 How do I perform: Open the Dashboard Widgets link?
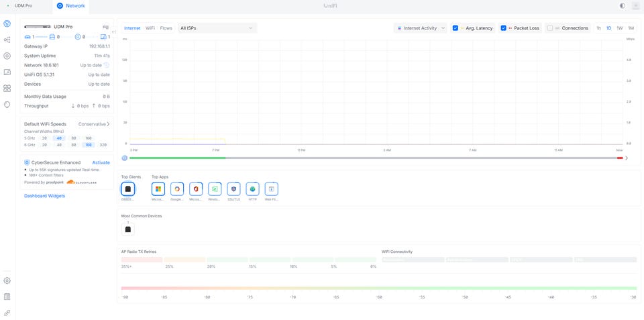(44, 196)
